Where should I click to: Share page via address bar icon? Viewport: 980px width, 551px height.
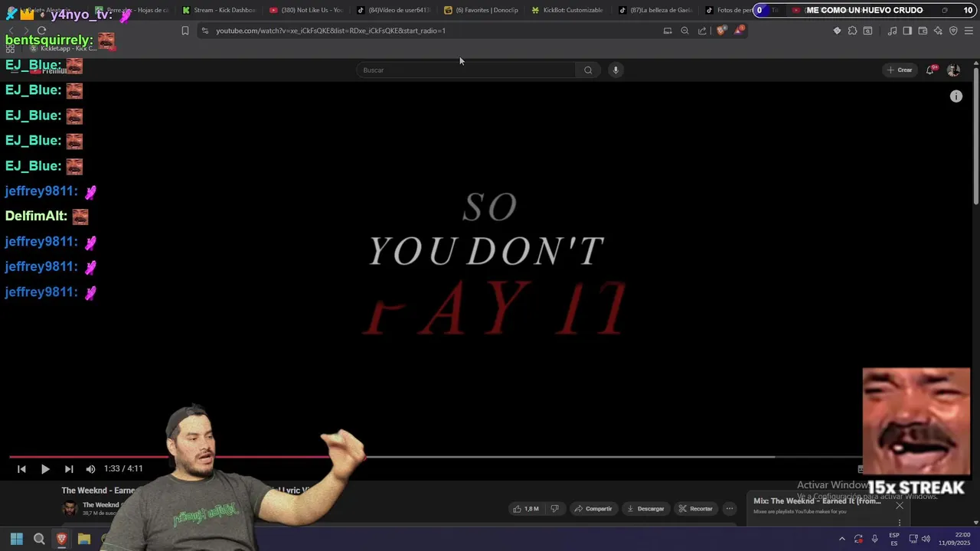tap(702, 31)
